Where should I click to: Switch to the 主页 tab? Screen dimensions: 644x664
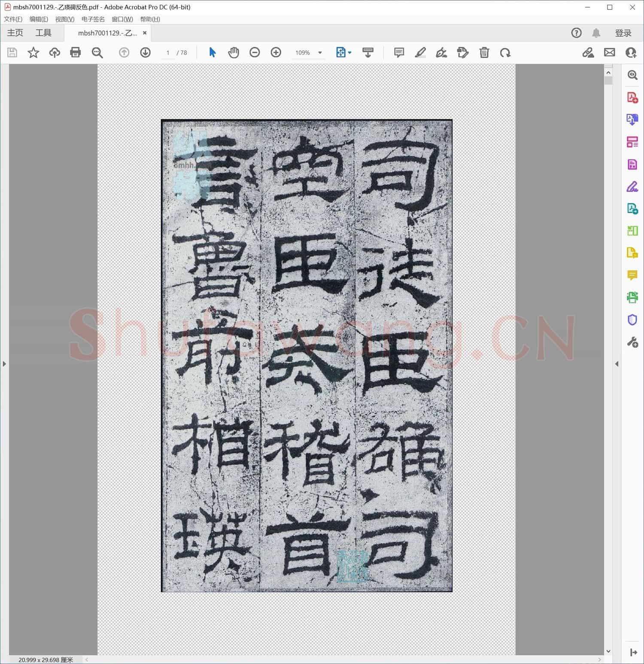point(15,33)
